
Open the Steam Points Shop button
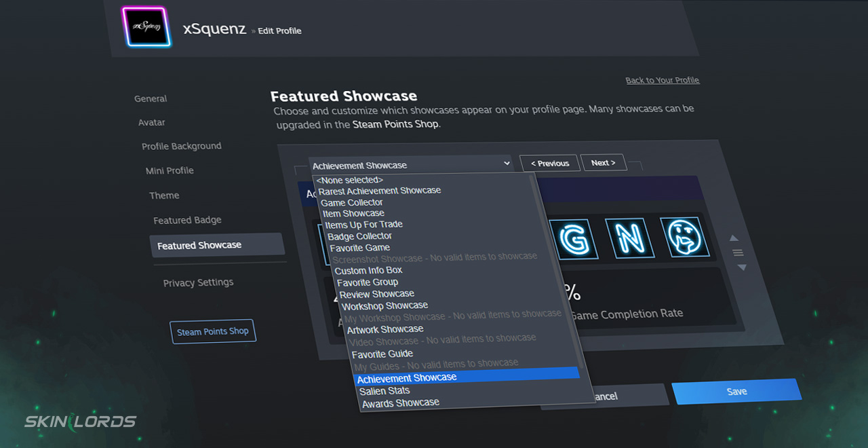click(x=213, y=331)
